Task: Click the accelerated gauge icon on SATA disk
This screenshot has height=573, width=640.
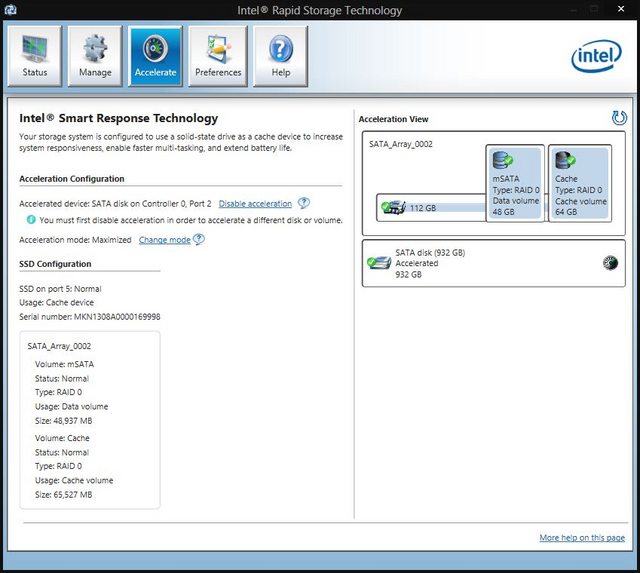Action: [610, 263]
